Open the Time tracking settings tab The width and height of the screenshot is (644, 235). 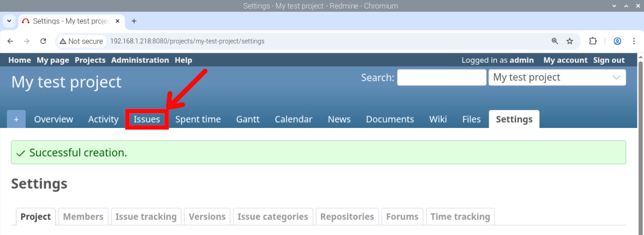click(460, 217)
